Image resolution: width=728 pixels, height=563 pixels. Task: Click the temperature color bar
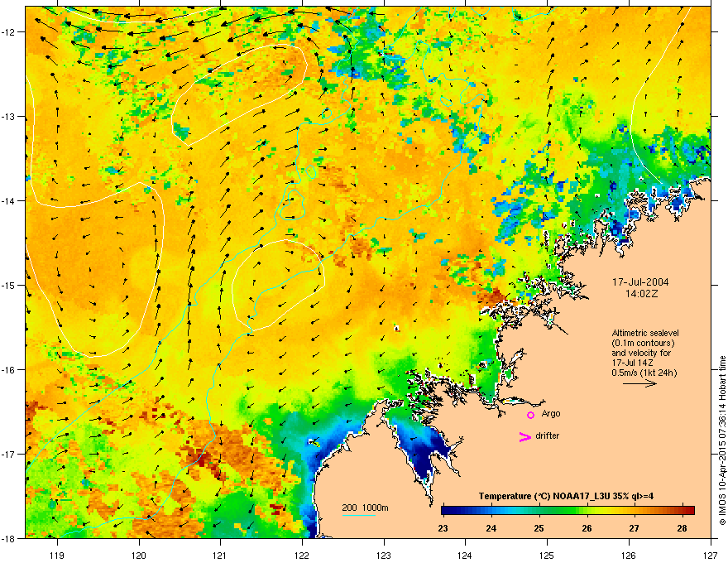click(568, 510)
